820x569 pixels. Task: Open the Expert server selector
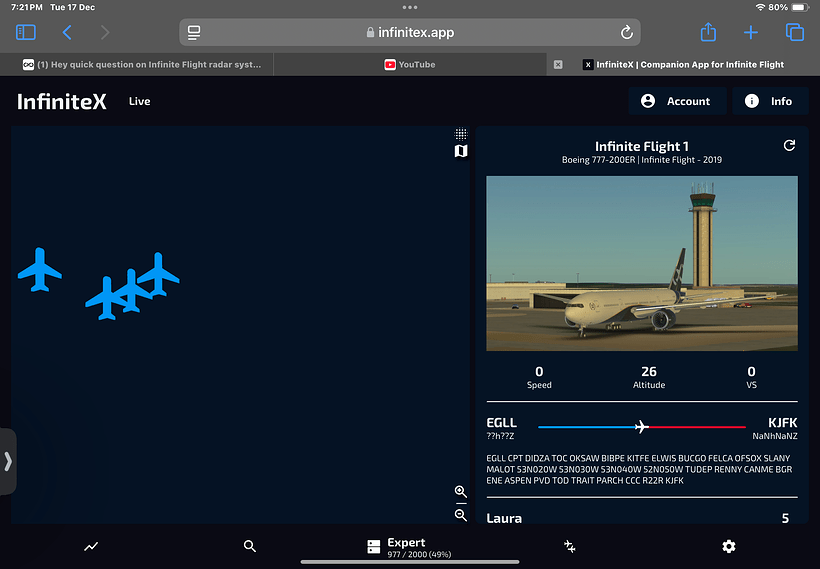[x=409, y=547]
